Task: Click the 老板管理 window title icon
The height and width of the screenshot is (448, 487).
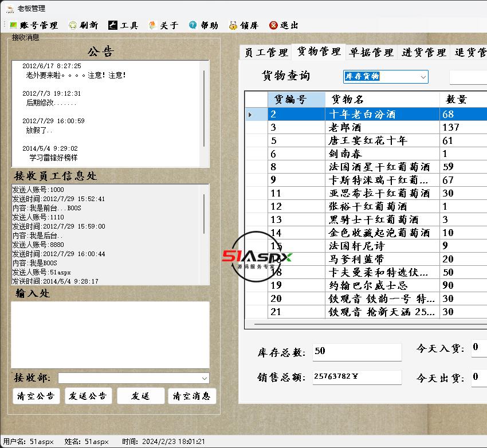Action: (10, 9)
